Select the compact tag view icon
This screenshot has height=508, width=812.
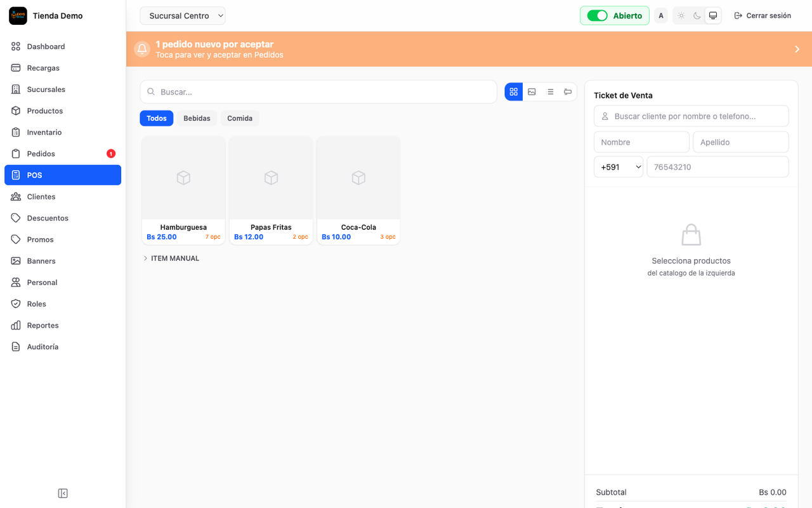tap(568, 92)
